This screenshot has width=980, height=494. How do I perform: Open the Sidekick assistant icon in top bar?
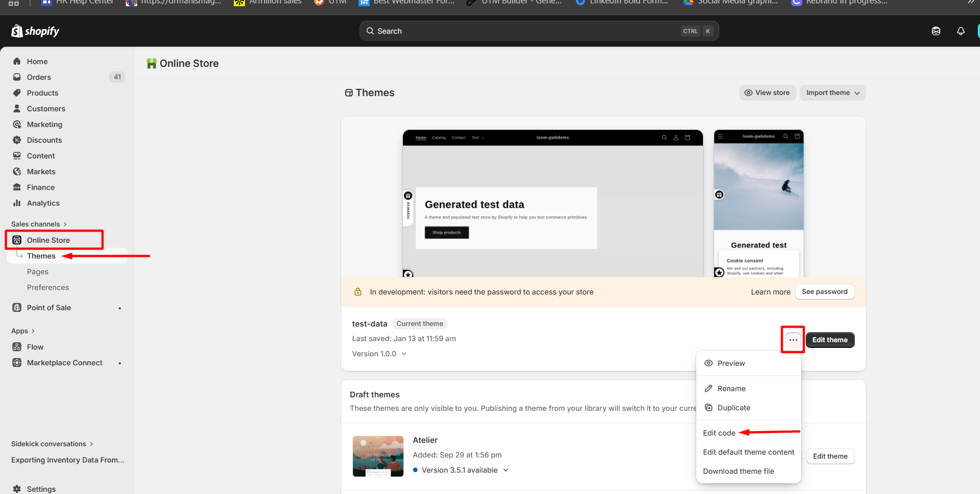[936, 31]
